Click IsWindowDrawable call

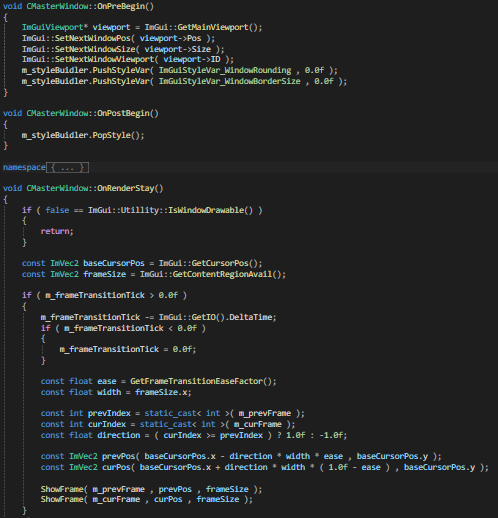(206, 210)
